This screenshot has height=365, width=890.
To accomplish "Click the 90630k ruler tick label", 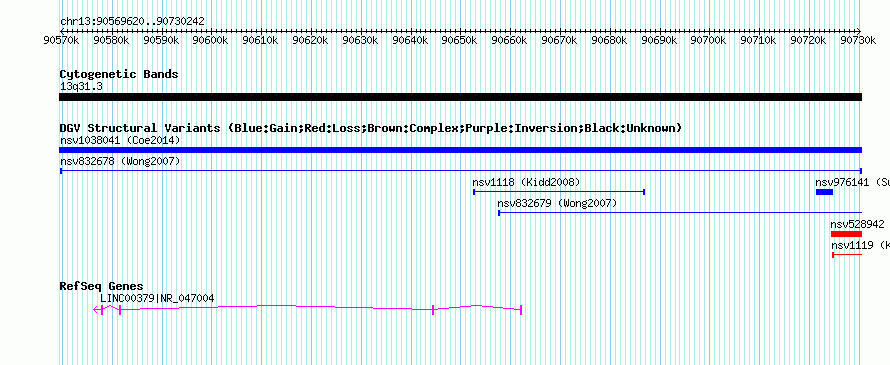I will 360,40.
